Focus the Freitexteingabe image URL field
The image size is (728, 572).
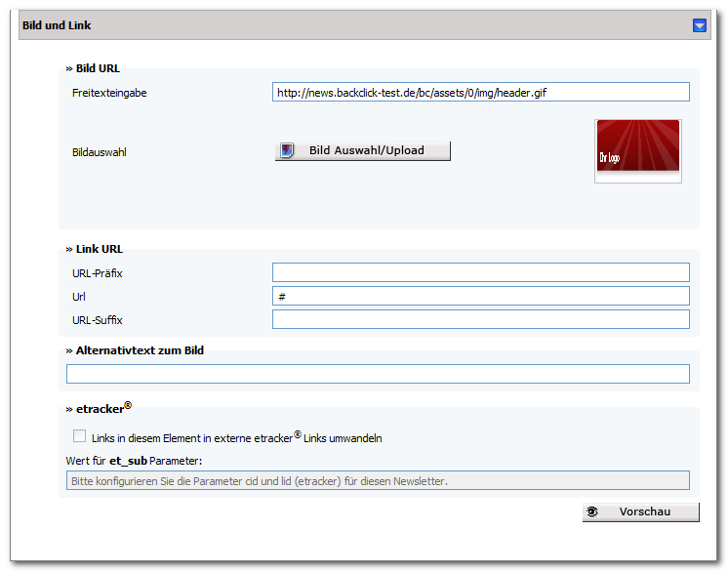coord(480,92)
